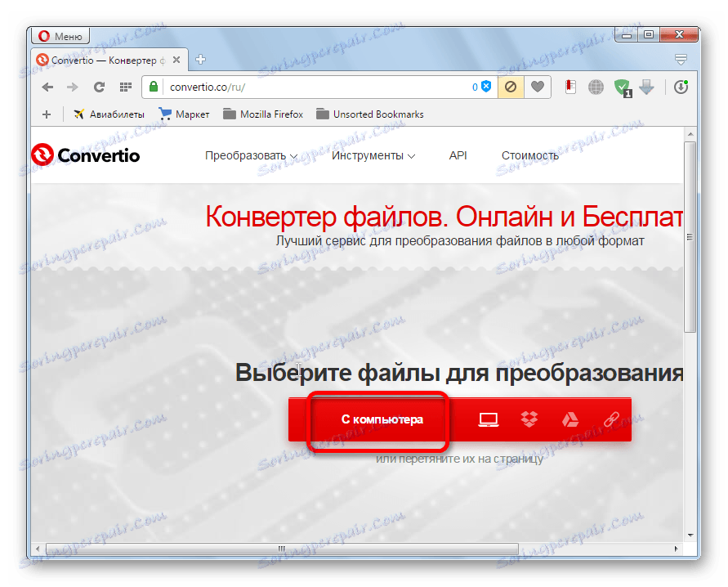Click the blue ad blocker shield icon
728x587 pixels.
tap(485, 87)
